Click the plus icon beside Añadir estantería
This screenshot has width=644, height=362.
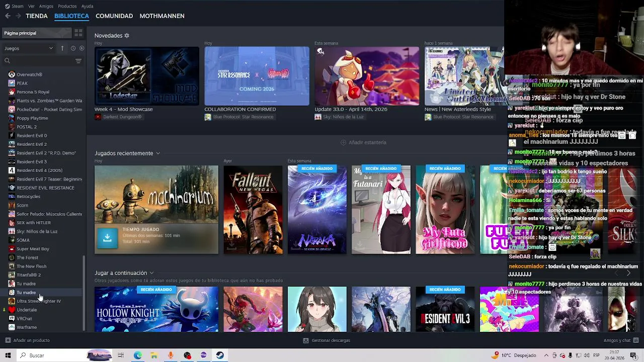tap(343, 142)
